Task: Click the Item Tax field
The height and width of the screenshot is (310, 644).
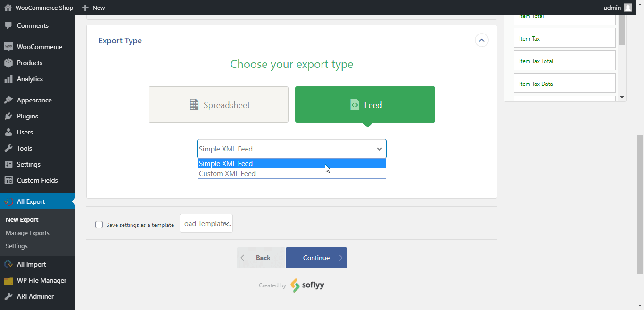Action: [x=565, y=38]
